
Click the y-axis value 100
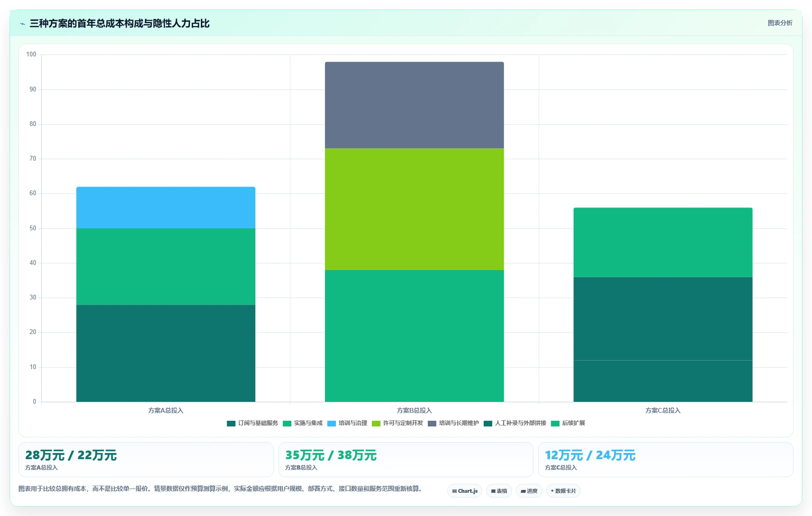(31, 54)
